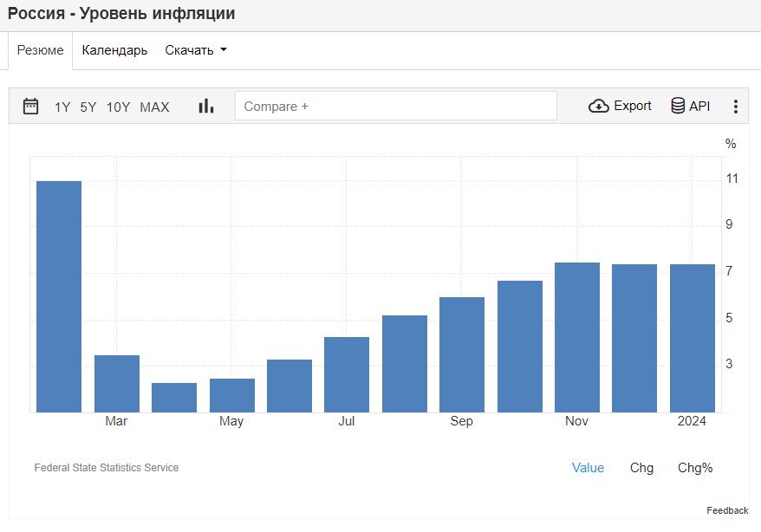The width and height of the screenshot is (761, 532).
Task: Click the 2024 x-axis label
Action: click(x=692, y=421)
